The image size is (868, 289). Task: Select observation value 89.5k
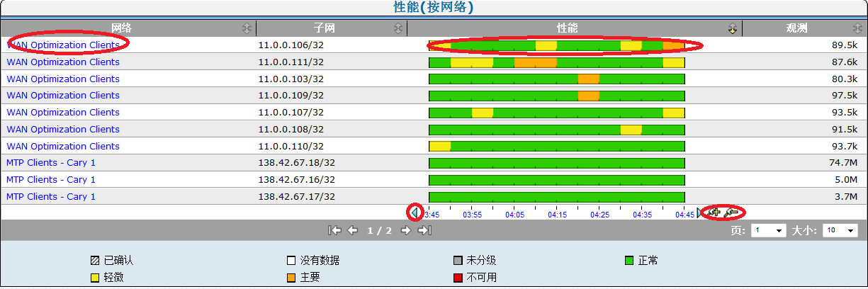[845, 45]
